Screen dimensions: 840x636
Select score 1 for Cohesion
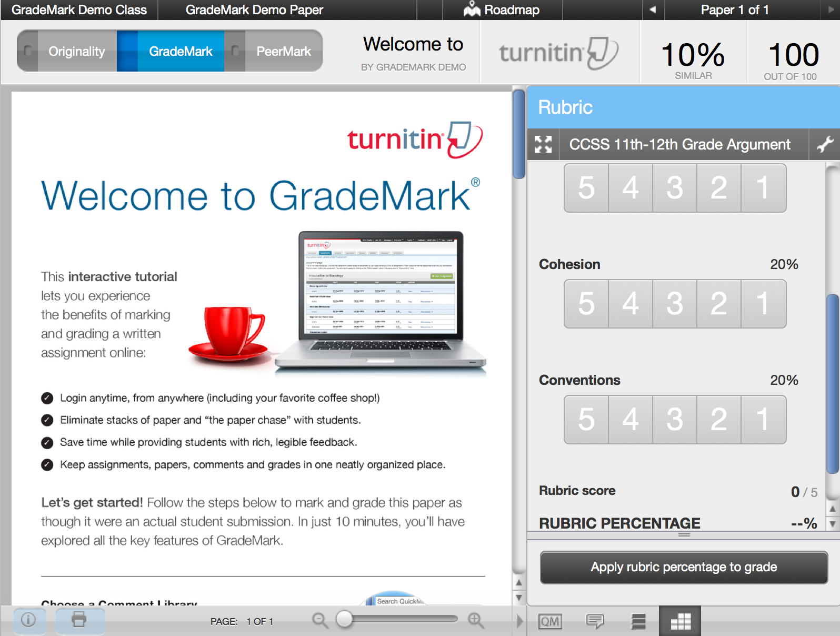click(x=763, y=304)
